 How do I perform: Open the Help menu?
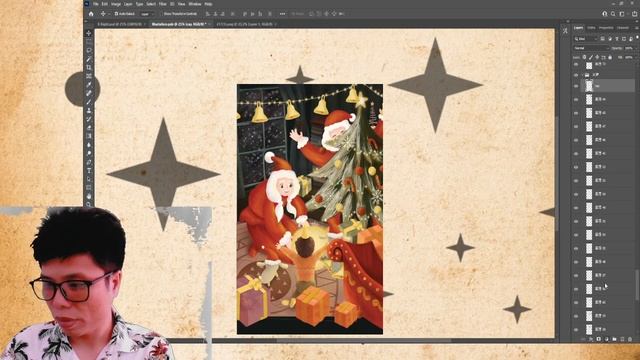(x=208, y=4)
